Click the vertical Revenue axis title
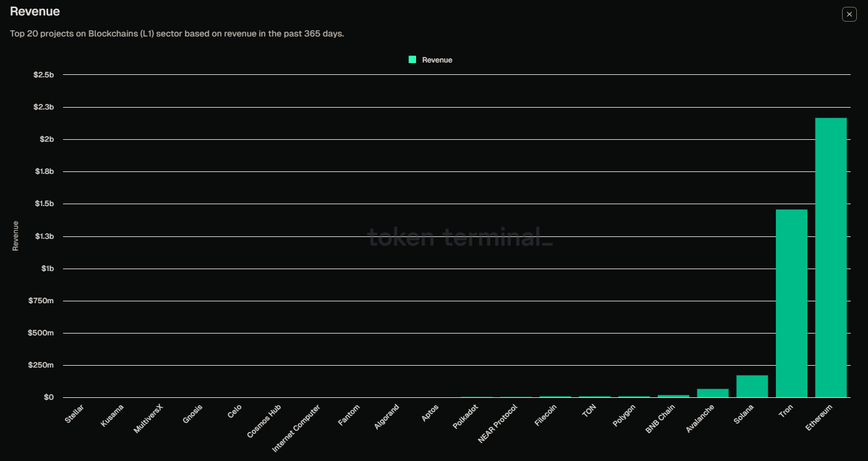 (x=15, y=236)
